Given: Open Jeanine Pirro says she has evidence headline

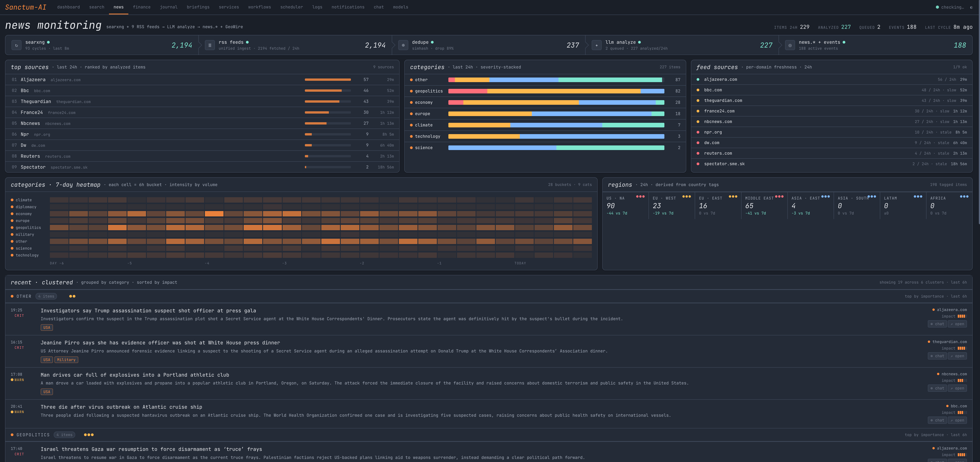Looking at the screenshot, I should pos(160,343).
